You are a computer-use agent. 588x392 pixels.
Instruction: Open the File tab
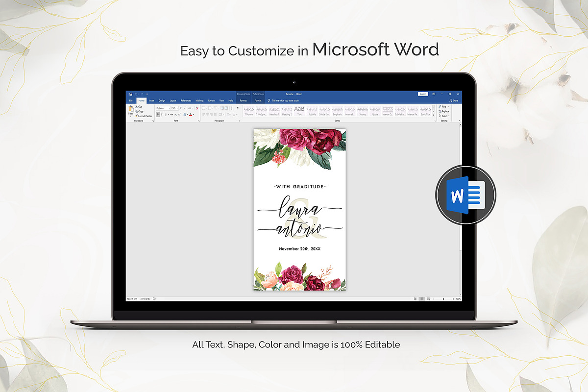tap(131, 100)
